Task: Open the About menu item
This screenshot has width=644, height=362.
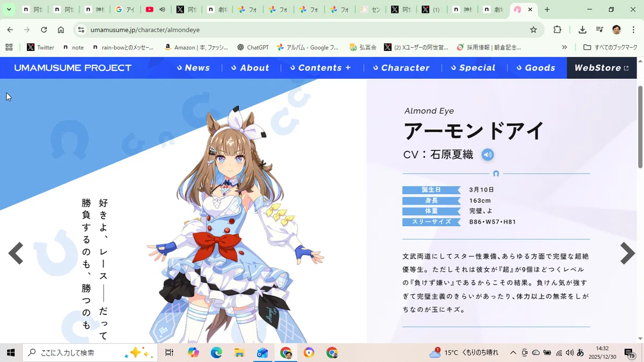Action: (x=250, y=68)
